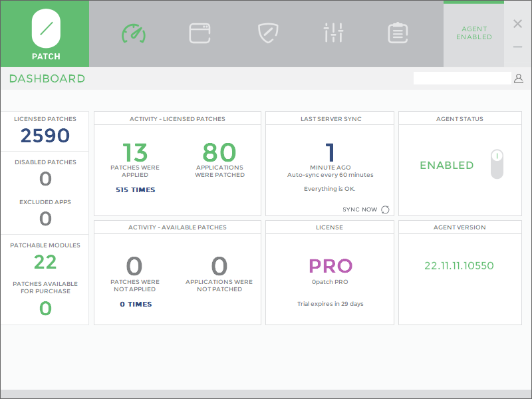Open the Log clipboard icon
The height and width of the screenshot is (399, 532).
(398, 33)
